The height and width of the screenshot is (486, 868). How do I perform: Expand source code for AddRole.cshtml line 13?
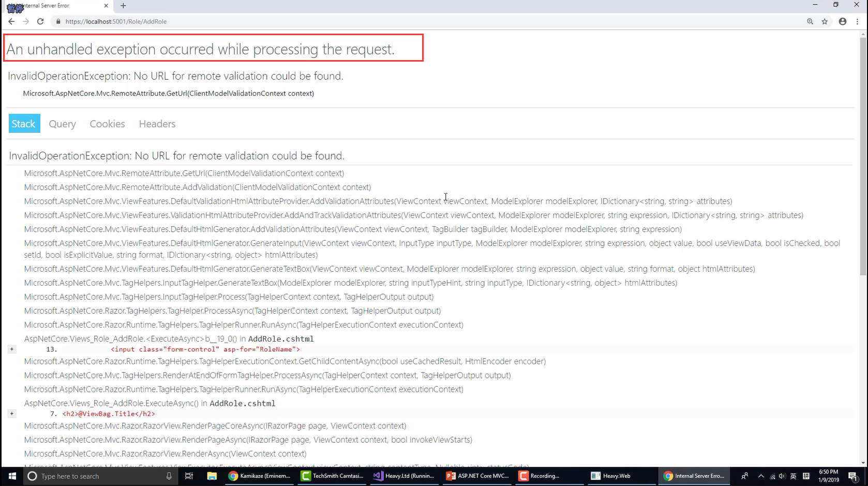tap(12, 349)
